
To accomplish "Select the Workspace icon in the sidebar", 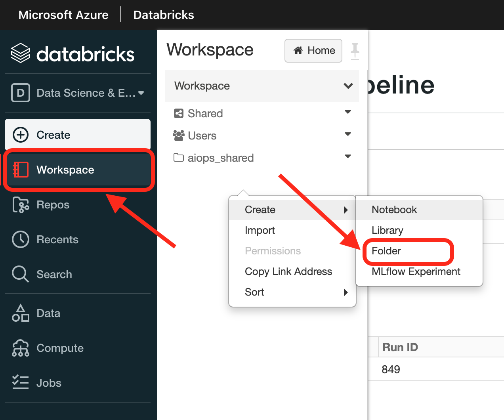I will [x=20, y=170].
